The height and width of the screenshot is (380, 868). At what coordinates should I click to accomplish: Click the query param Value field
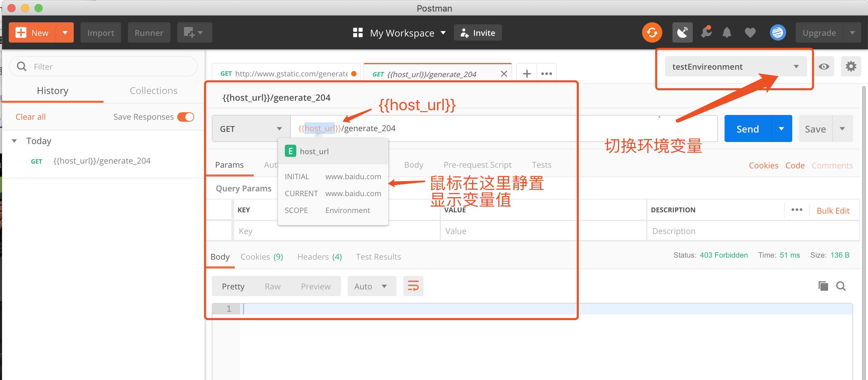coord(543,231)
